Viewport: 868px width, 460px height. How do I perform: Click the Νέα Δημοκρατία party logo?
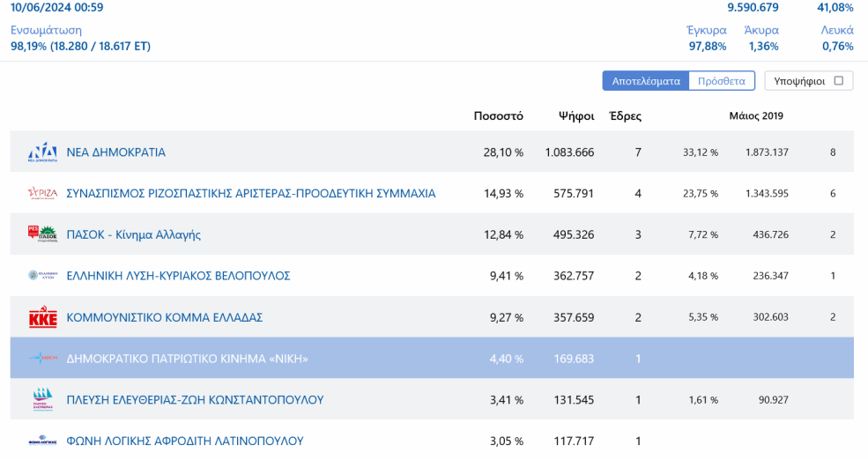tap(42, 152)
